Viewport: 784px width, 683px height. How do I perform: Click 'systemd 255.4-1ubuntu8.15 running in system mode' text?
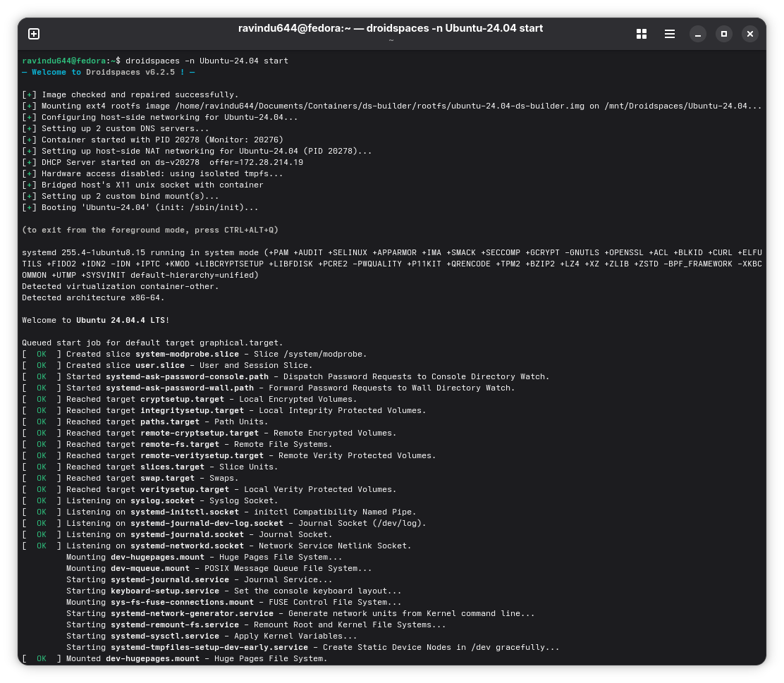pos(140,253)
